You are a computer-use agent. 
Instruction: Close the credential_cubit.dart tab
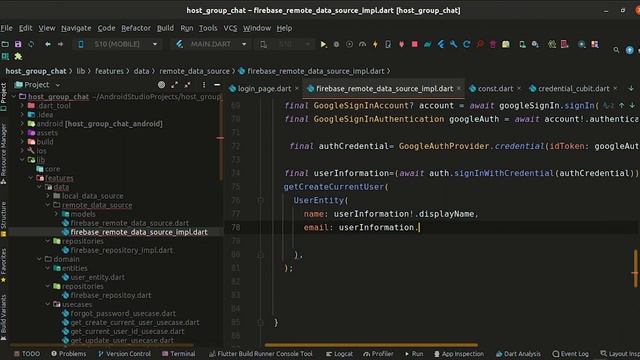tap(615, 89)
